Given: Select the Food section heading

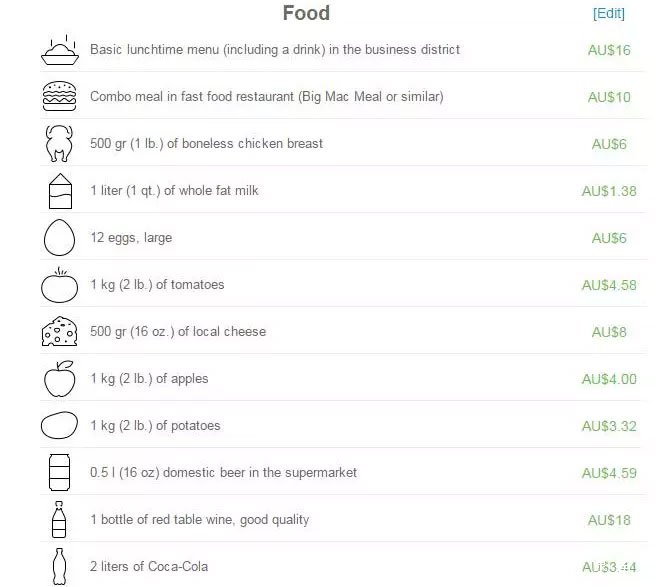Looking at the screenshot, I should (x=306, y=13).
